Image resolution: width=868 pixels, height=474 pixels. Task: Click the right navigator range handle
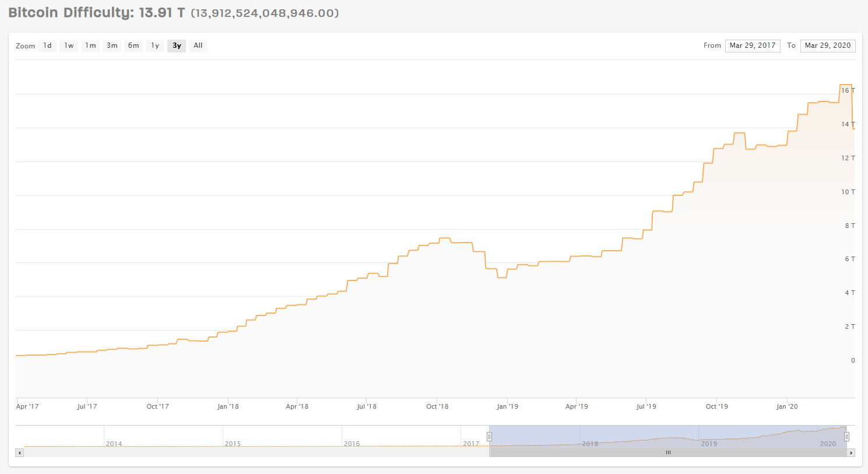[846, 437]
